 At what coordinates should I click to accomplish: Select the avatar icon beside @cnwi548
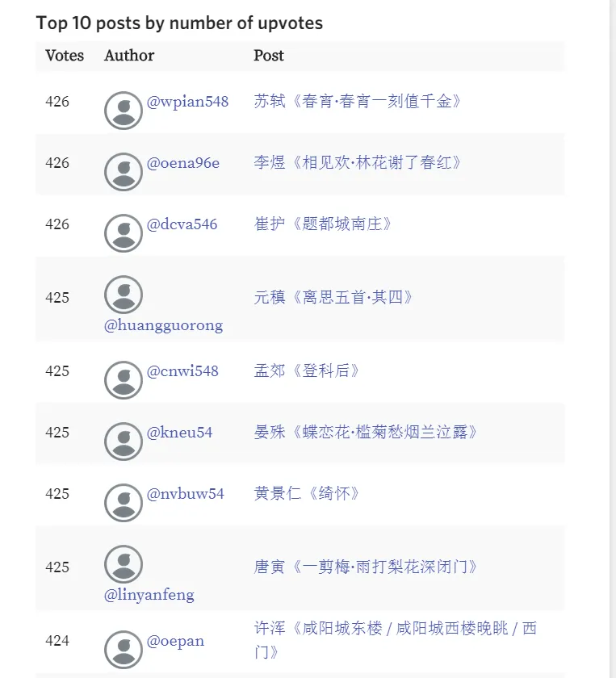(x=124, y=380)
